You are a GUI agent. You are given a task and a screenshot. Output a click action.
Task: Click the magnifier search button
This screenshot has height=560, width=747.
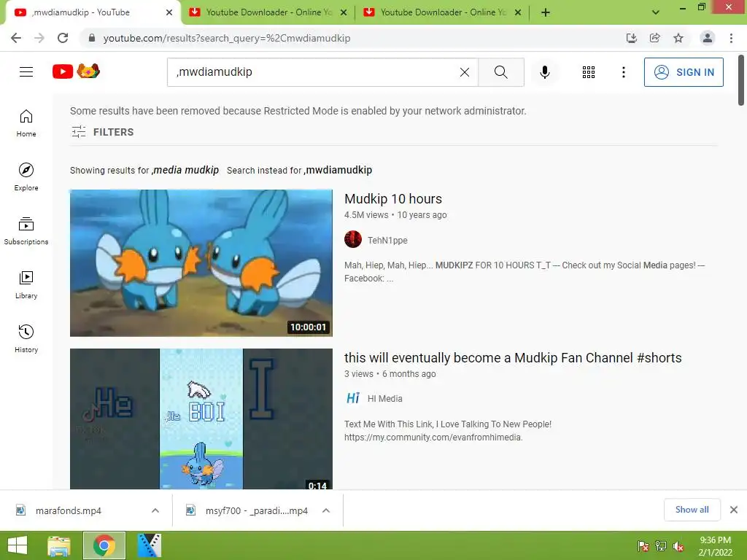click(x=500, y=72)
